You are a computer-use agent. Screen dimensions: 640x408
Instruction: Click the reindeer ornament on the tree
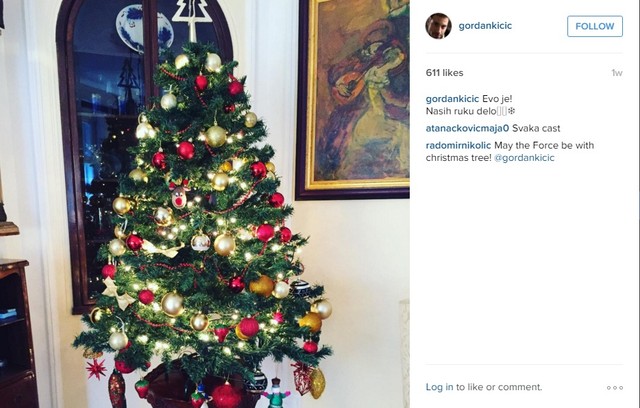point(179,194)
